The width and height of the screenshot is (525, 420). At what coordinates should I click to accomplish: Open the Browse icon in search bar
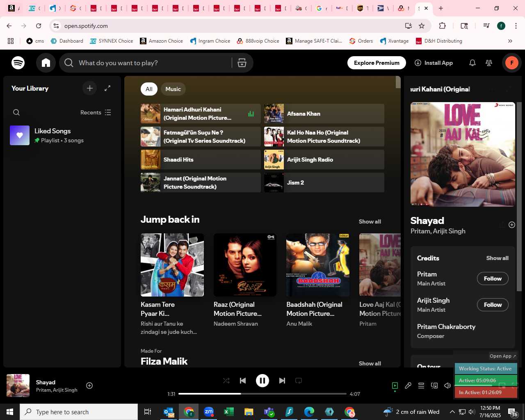click(x=242, y=63)
